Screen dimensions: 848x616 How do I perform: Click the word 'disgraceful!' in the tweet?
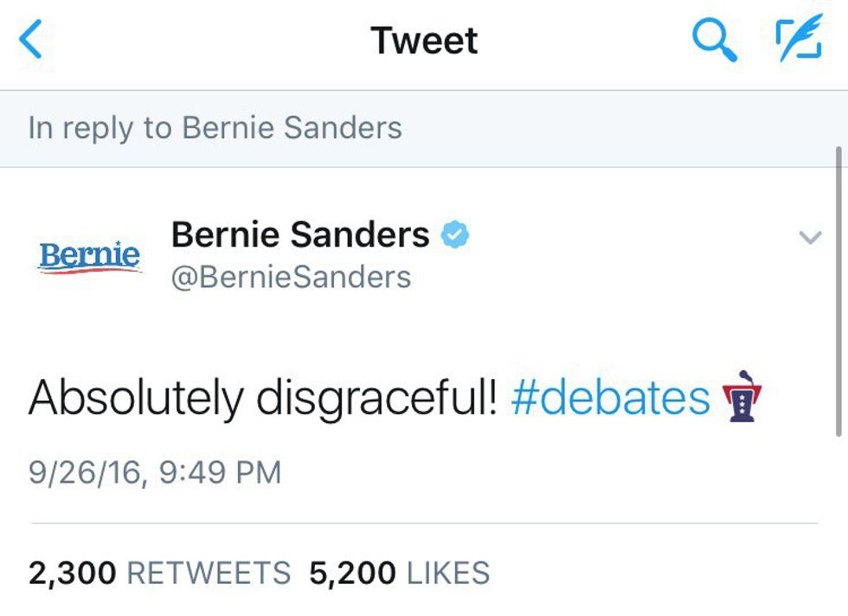pos(377,398)
